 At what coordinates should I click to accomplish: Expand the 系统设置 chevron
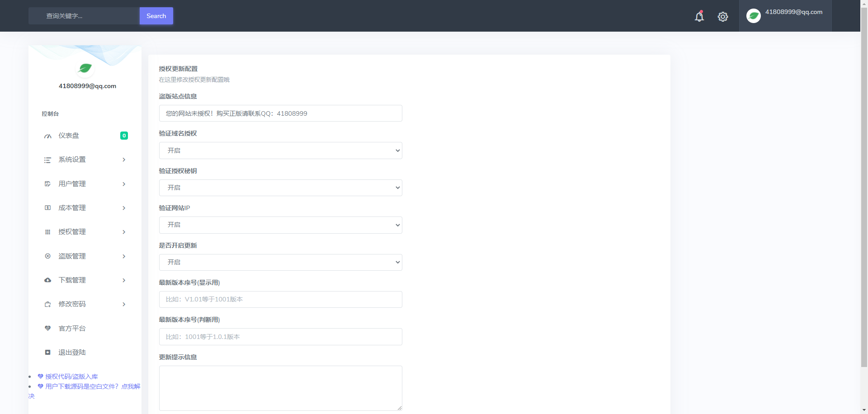coord(124,160)
